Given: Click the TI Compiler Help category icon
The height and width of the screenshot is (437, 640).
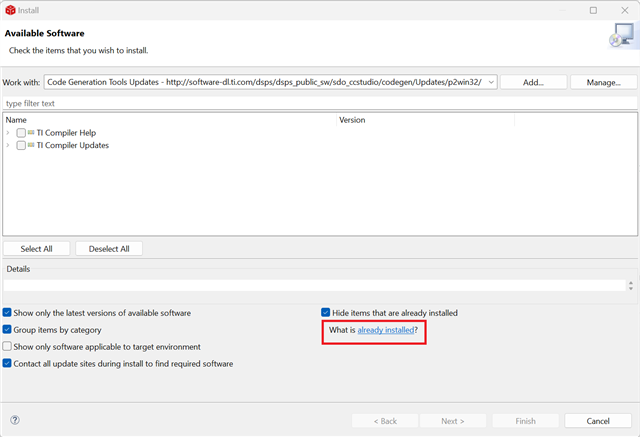Looking at the screenshot, I should pos(31,133).
